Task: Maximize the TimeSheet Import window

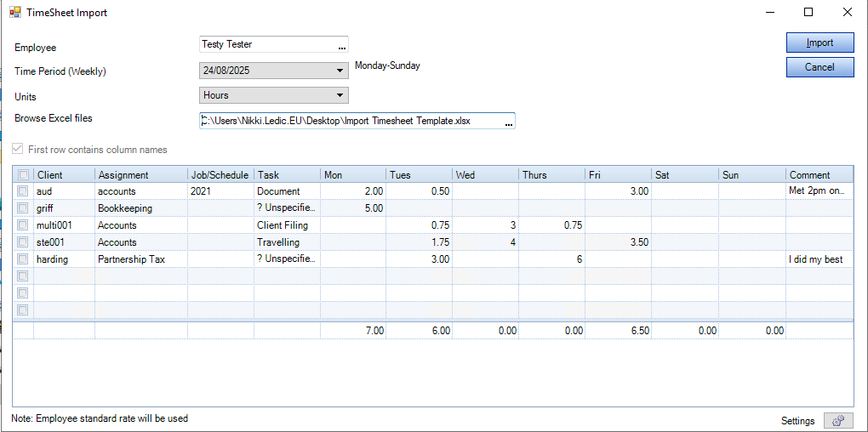Action: tap(808, 12)
